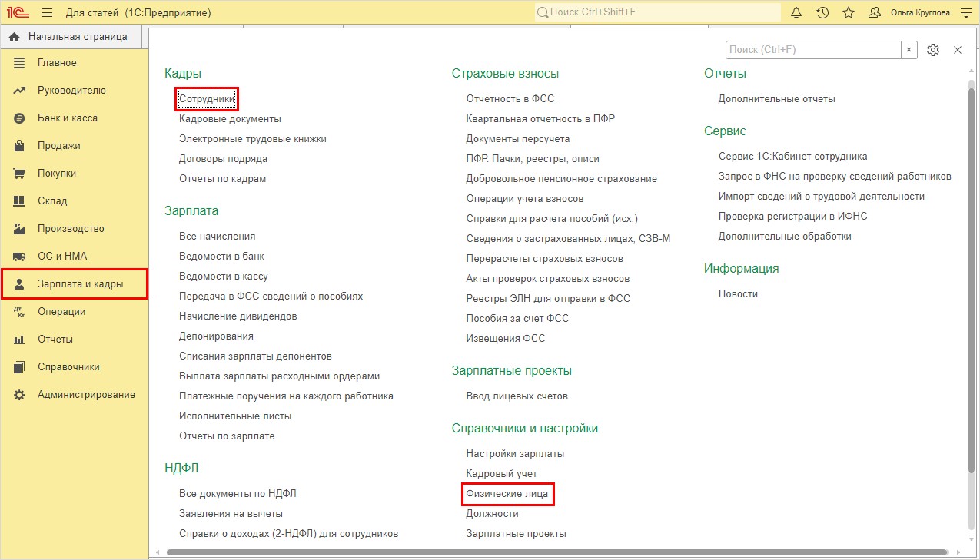The image size is (980, 560).
Task: Open Отчеты по зарплате
Action: coord(227,436)
